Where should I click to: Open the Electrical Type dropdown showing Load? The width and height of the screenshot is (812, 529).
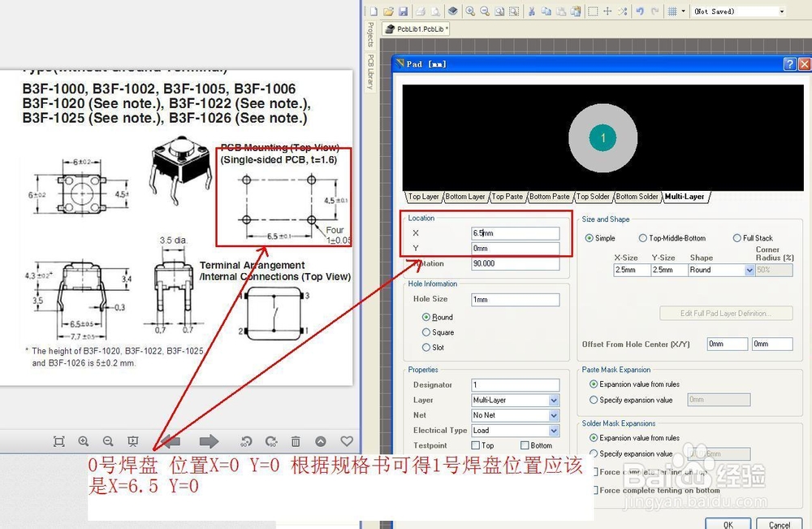coord(554,430)
